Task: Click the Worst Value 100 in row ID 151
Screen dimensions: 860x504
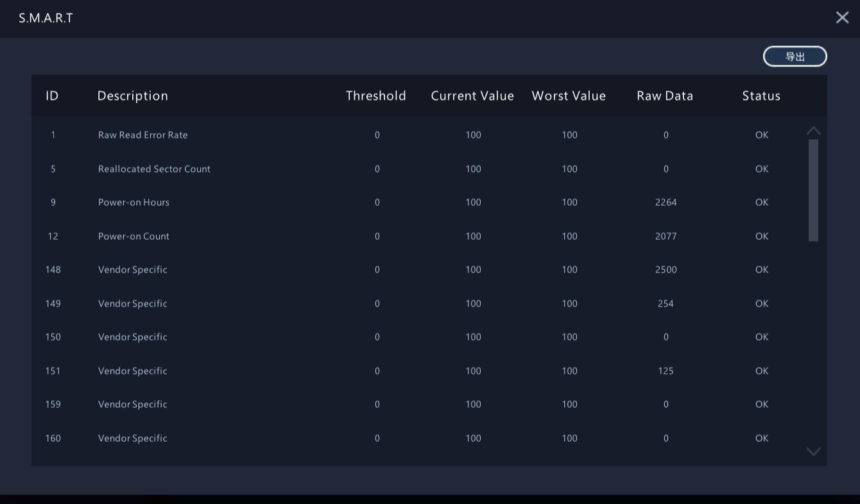Action: [569, 371]
